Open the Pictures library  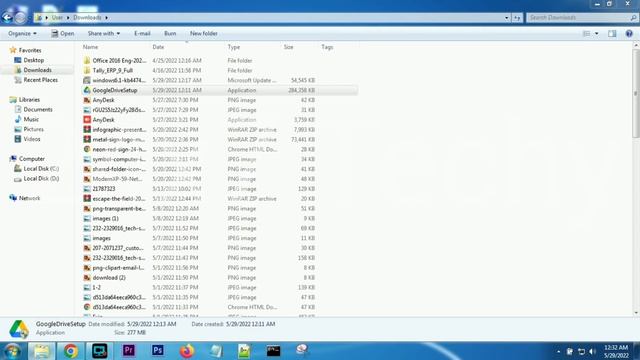33,129
